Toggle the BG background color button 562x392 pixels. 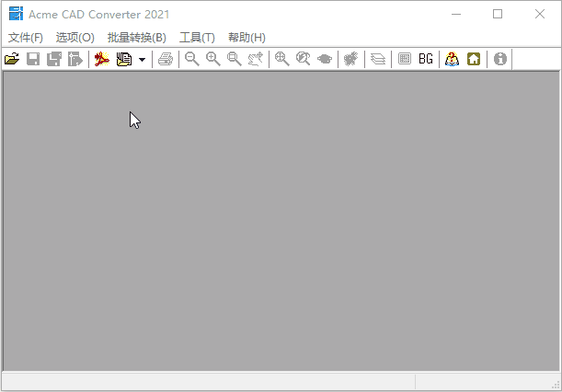click(426, 59)
